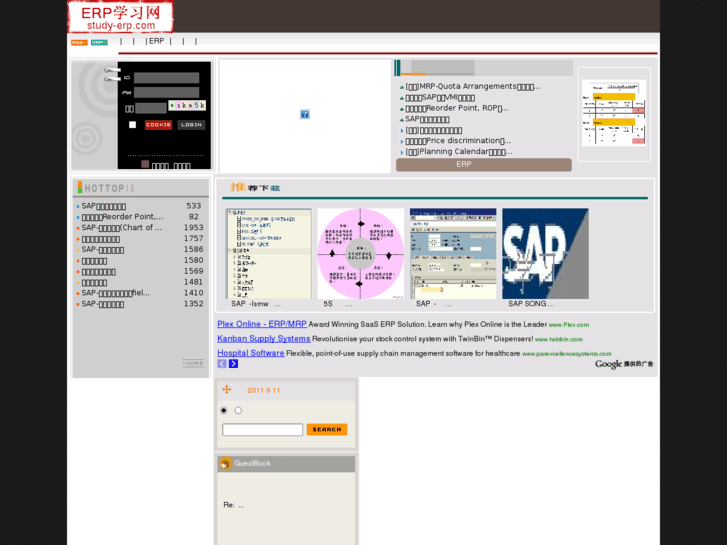The image size is (727, 545).
Task: Open the Reorder Point hot entry with 82 views
Action: 122,217
